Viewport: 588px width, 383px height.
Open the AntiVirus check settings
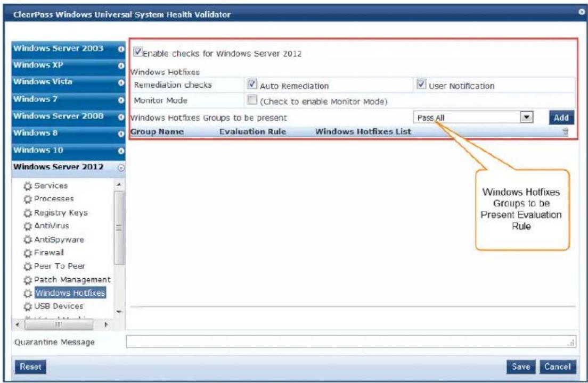click(x=51, y=226)
